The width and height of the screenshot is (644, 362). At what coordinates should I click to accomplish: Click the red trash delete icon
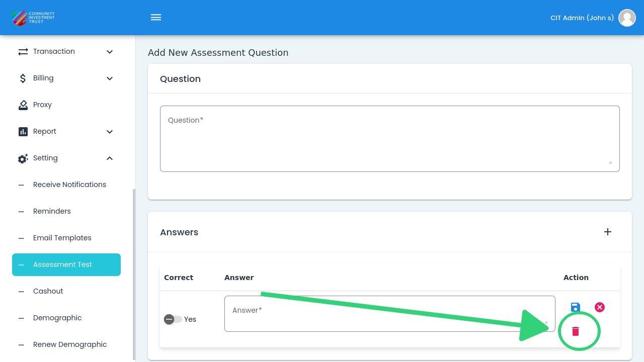(576, 331)
